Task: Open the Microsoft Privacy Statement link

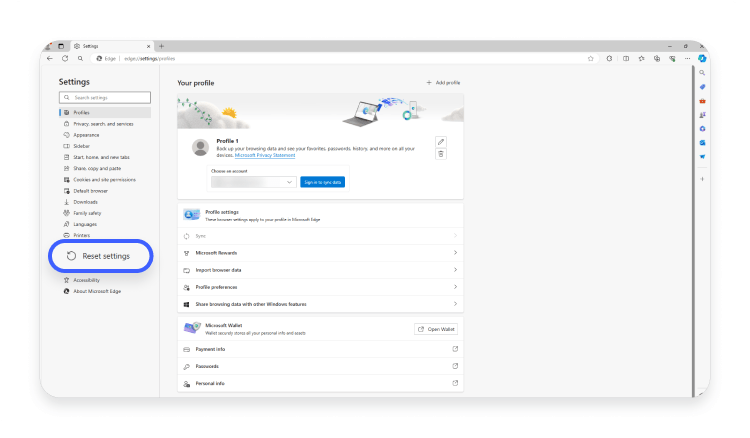Action: click(x=265, y=155)
